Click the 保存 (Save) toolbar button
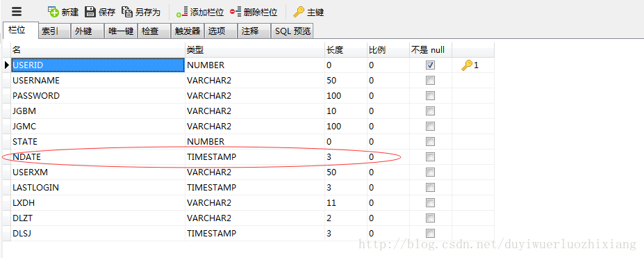Viewport: 644px width, 258px height. [100, 12]
